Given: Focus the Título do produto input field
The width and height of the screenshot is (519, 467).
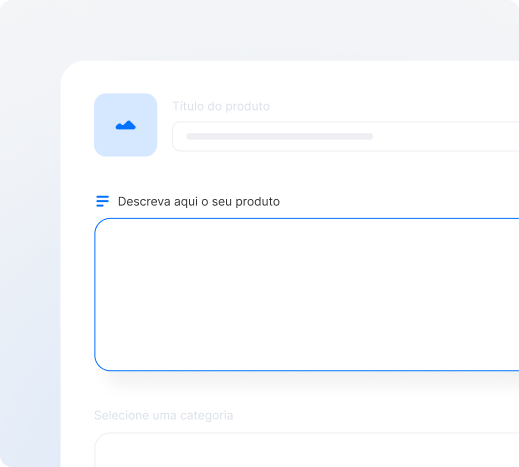Looking at the screenshot, I should coord(345,136).
